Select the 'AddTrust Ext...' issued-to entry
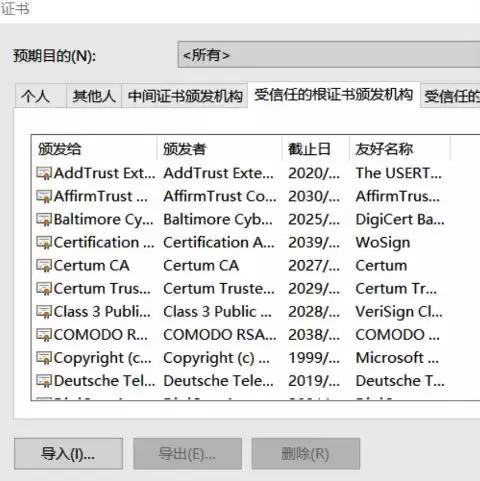 (x=104, y=173)
